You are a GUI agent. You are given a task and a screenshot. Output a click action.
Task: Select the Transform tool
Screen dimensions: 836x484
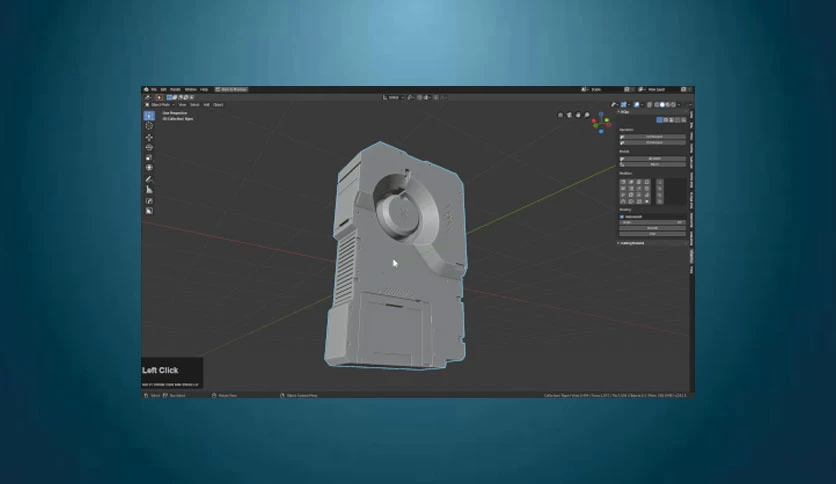pyautogui.click(x=149, y=167)
